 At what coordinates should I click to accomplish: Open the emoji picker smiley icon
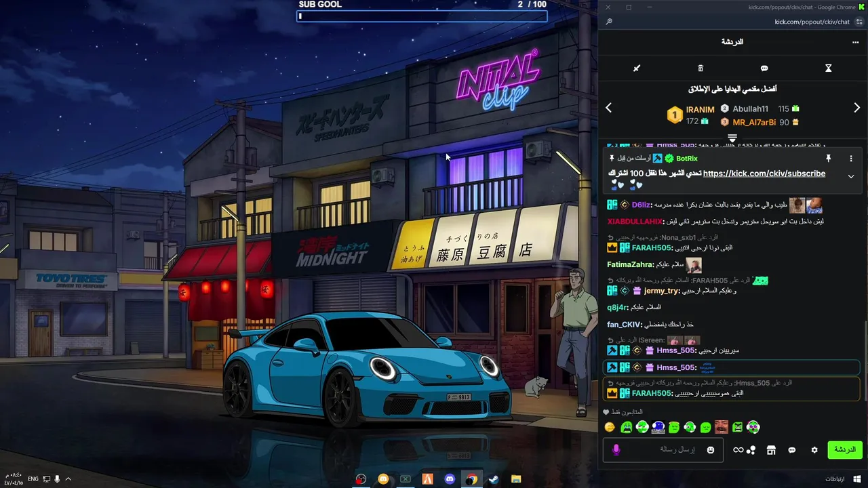[x=711, y=449]
